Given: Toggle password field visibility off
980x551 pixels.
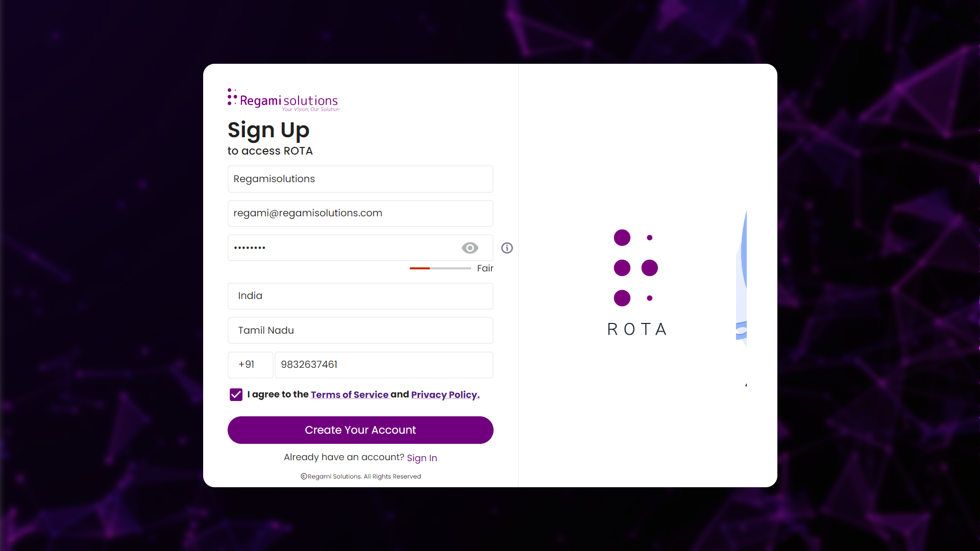Looking at the screenshot, I should pos(470,247).
